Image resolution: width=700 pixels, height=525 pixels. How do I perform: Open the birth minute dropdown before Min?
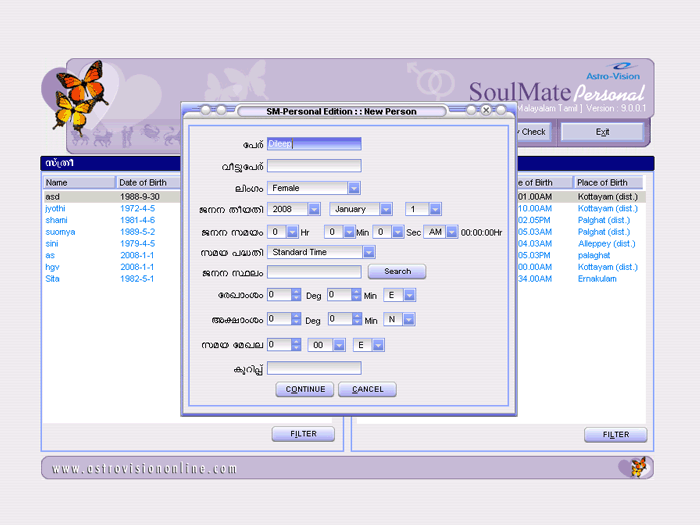click(350, 232)
